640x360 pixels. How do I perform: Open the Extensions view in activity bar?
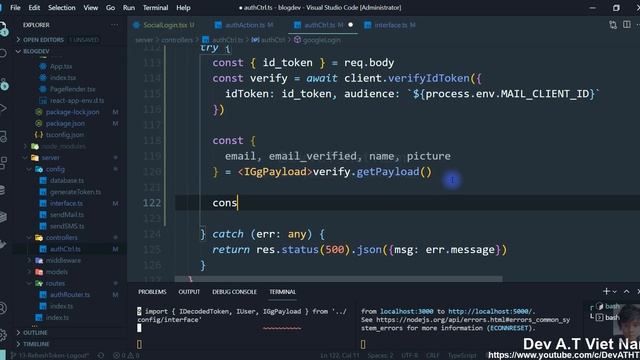point(3,162)
